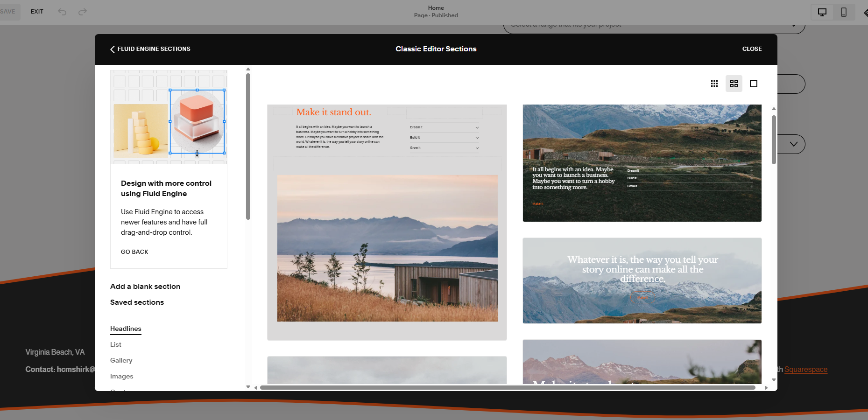This screenshot has width=868, height=420.
Task: Select the Gallery category
Action: [x=121, y=361]
